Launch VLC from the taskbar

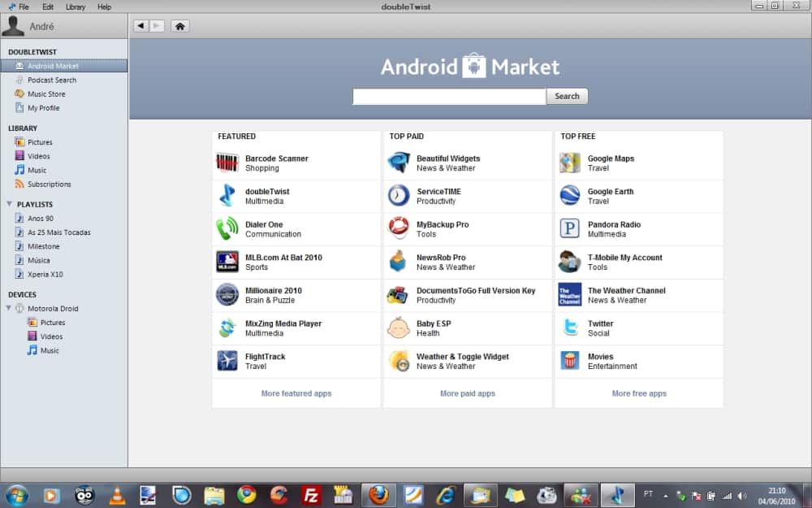tap(117, 496)
